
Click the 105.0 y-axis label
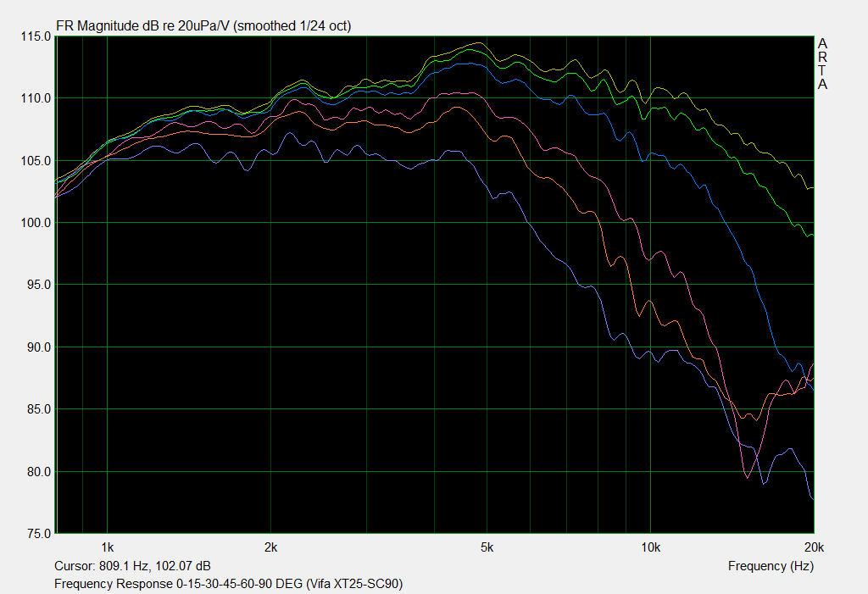pos(36,161)
